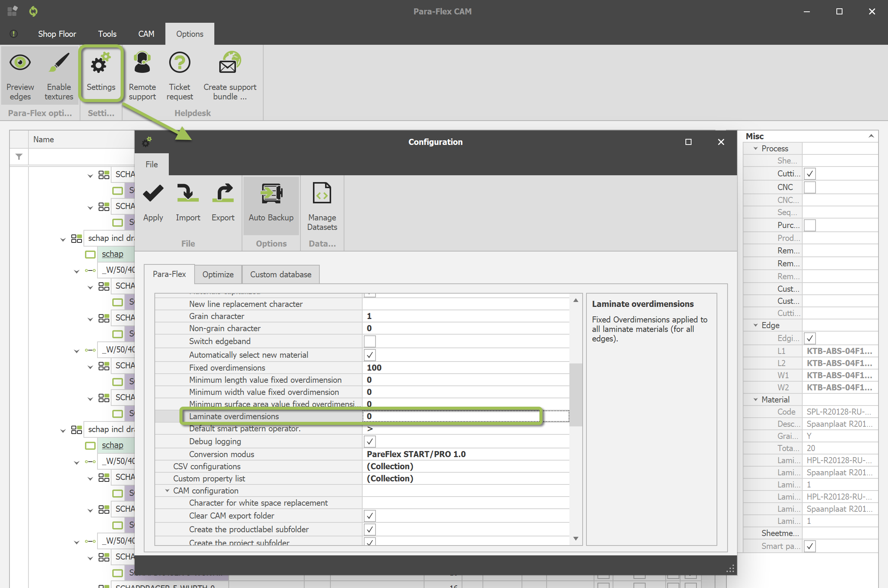Image resolution: width=888 pixels, height=588 pixels.
Task: Toggle Clear CAM export folder checkbox
Action: (369, 516)
